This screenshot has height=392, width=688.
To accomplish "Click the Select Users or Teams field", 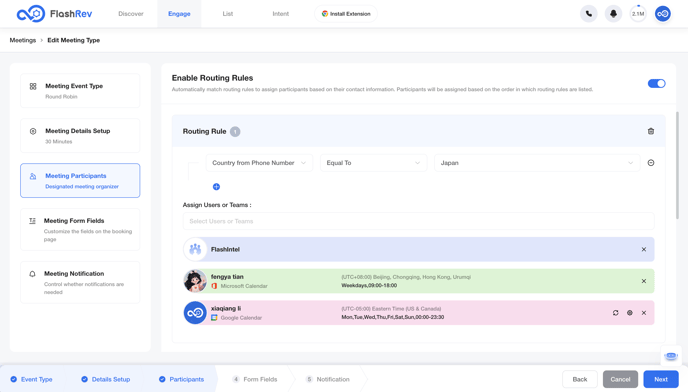I will click(x=419, y=221).
